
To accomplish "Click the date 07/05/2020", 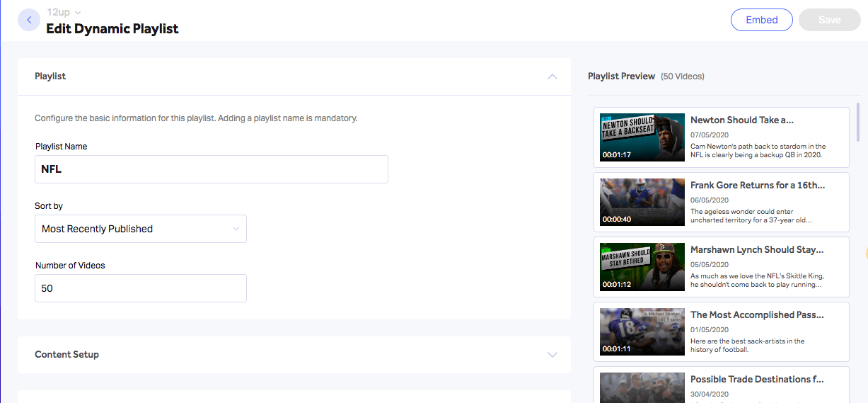I will (x=710, y=135).
